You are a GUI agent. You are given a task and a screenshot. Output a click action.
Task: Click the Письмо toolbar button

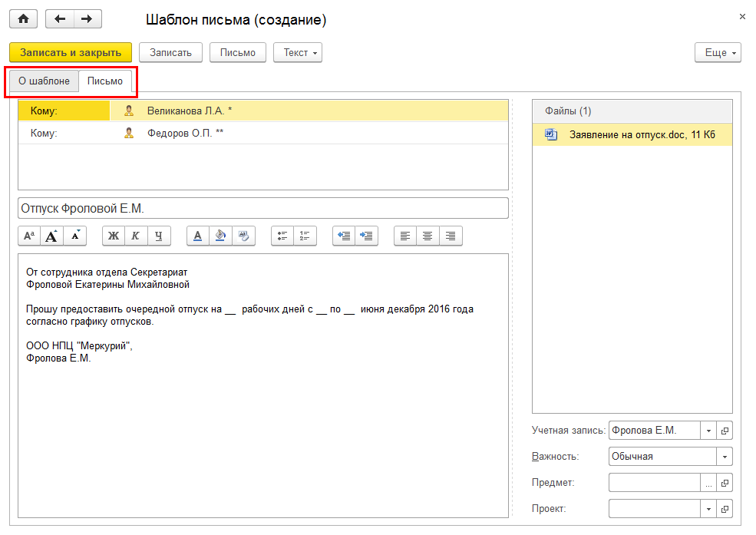click(x=238, y=52)
